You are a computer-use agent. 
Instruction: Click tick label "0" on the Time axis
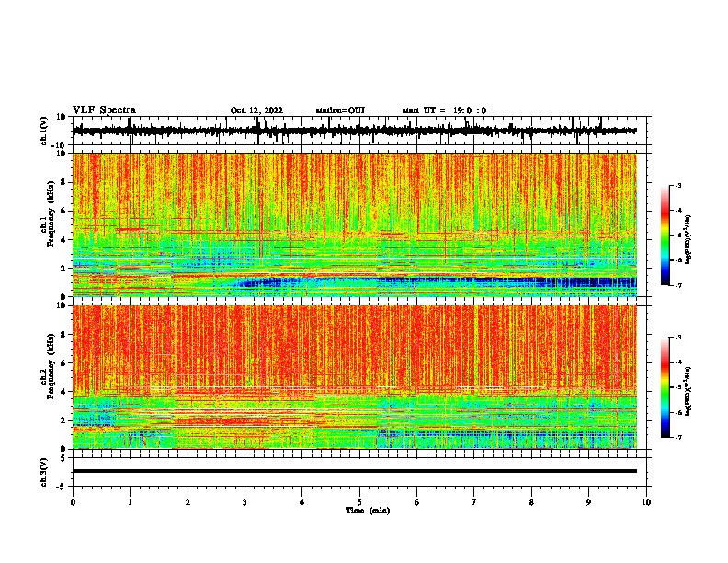pyautogui.click(x=73, y=502)
